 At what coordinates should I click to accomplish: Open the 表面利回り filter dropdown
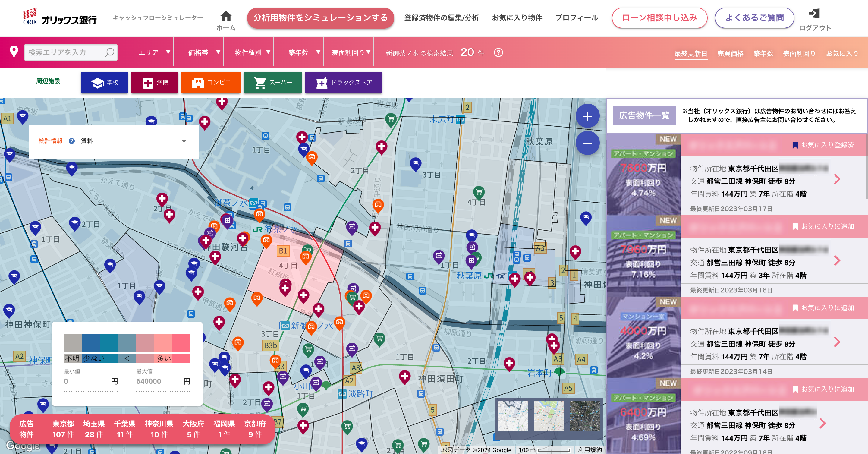tap(348, 52)
